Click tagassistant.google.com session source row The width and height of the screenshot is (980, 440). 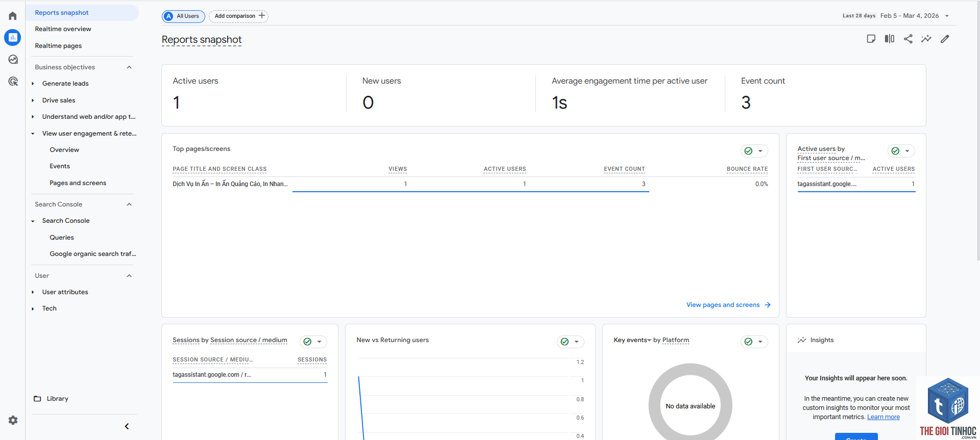click(x=250, y=375)
